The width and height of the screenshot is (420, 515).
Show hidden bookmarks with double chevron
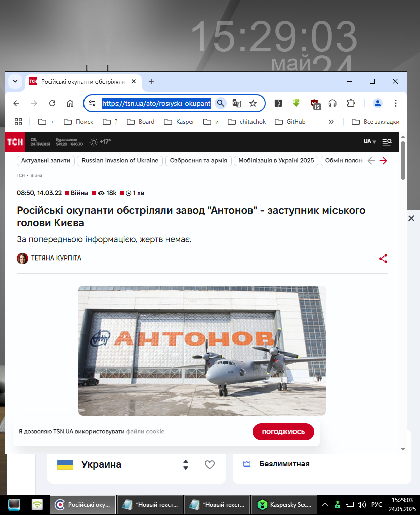point(331,122)
